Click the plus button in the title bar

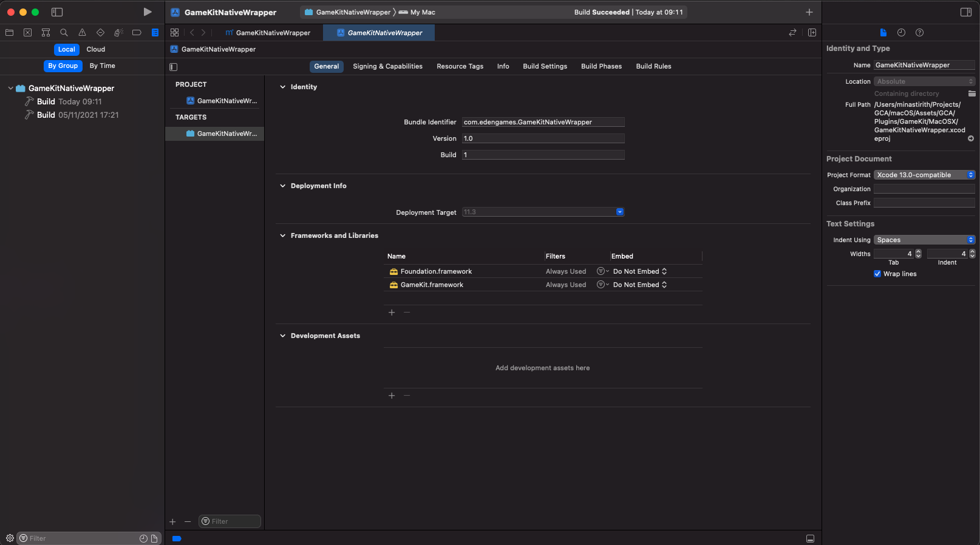click(x=809, y=12)
